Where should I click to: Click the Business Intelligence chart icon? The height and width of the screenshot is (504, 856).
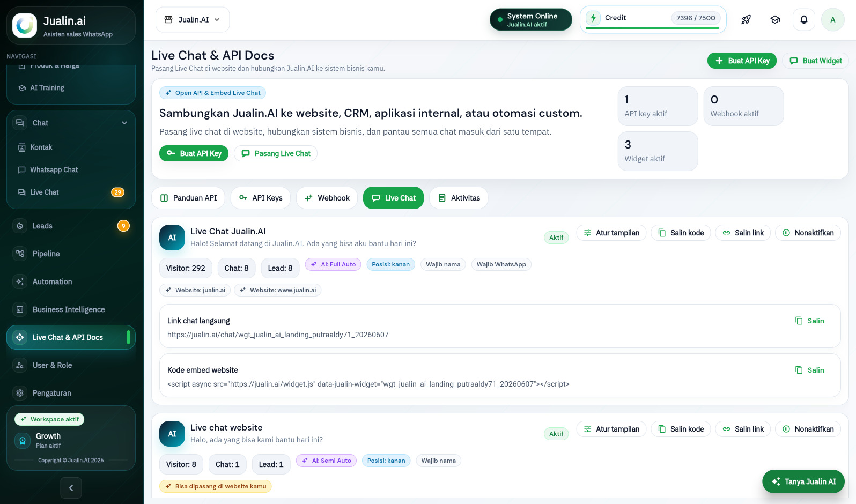pyautogui.click(x=20, y=309)
